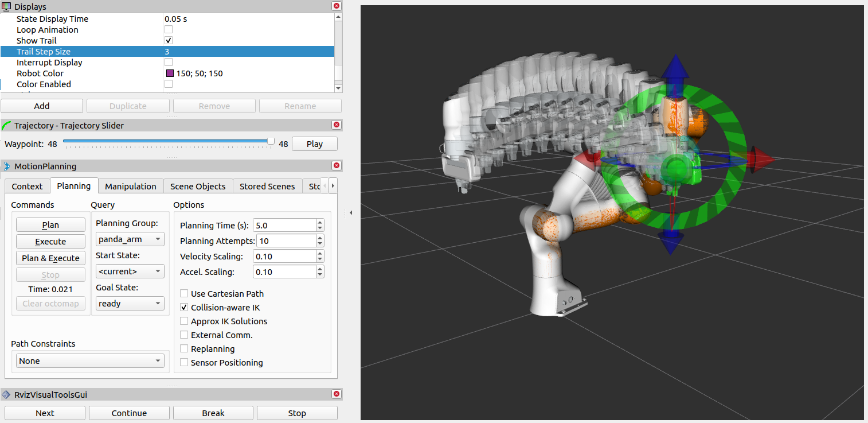Click the Planning Attempts input field
868x423 pixels.
286,241
